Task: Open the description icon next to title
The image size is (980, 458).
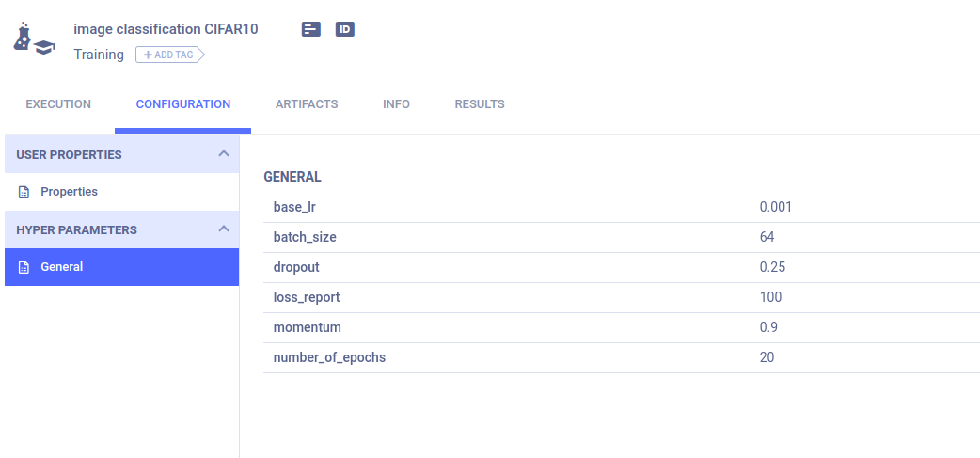Action: pyautogui.click(x=311, y=29)
